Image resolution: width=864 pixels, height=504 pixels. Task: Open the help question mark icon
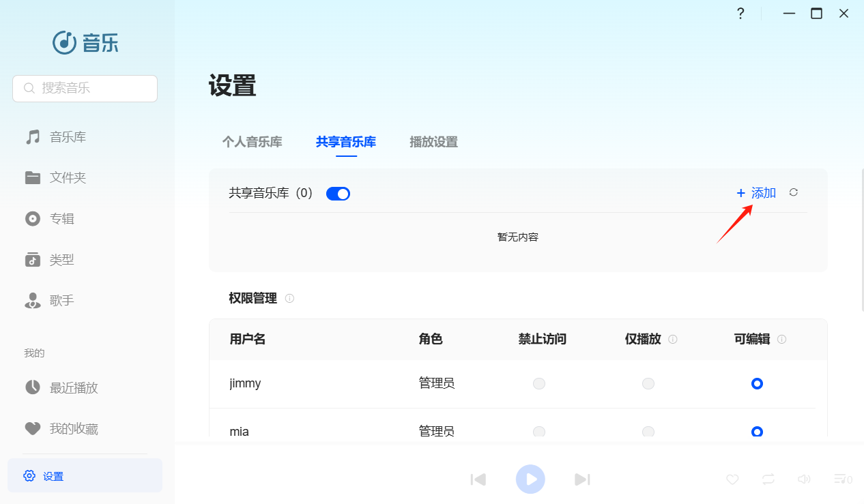pyautogui.click(x=740, y=14)
